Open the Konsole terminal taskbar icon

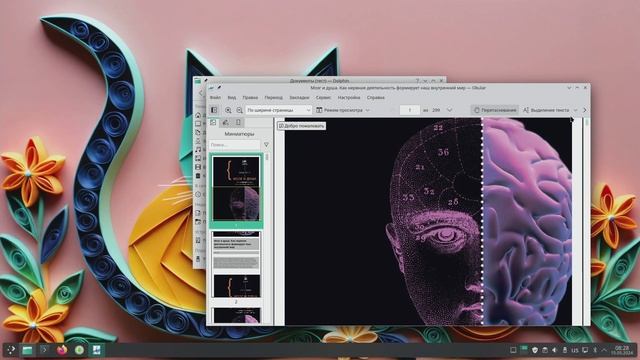pos(44,350)
